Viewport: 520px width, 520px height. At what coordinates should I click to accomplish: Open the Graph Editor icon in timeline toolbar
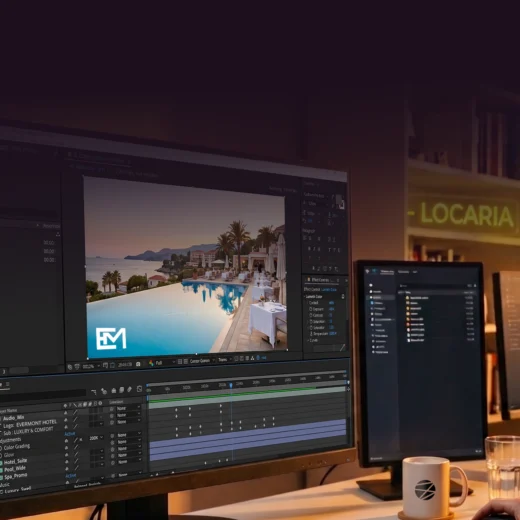click(139, 389)
